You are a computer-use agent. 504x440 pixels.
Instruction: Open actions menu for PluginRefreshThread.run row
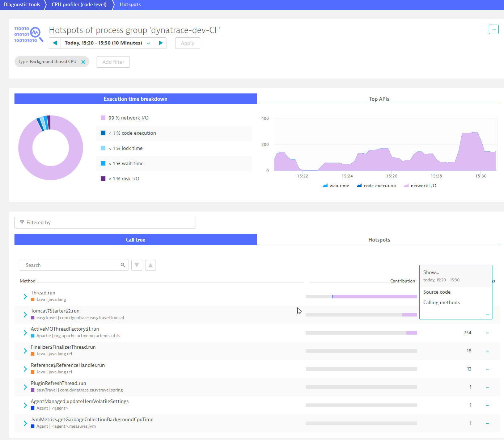coord(487,387)
